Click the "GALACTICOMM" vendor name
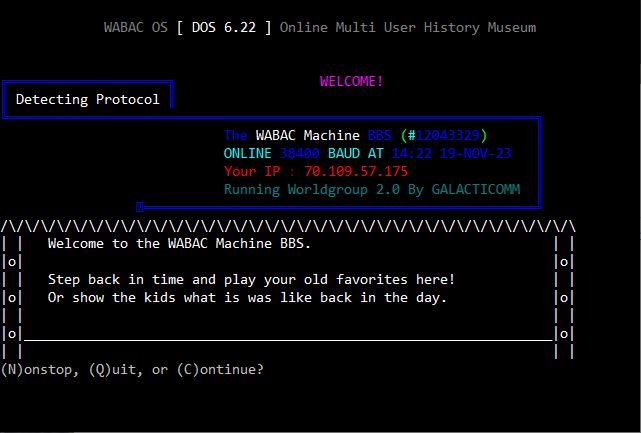Screen dimensions: 641x433 [476, 189]
